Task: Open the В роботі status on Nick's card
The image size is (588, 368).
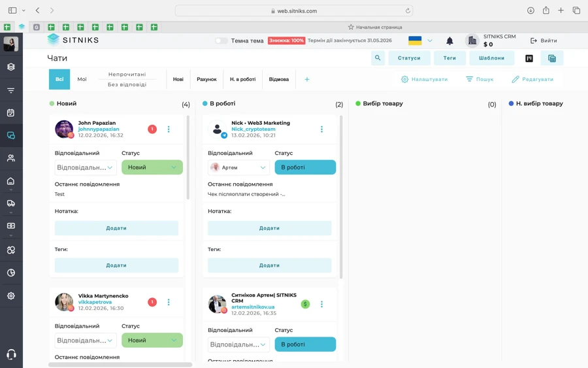Action: 305,167
